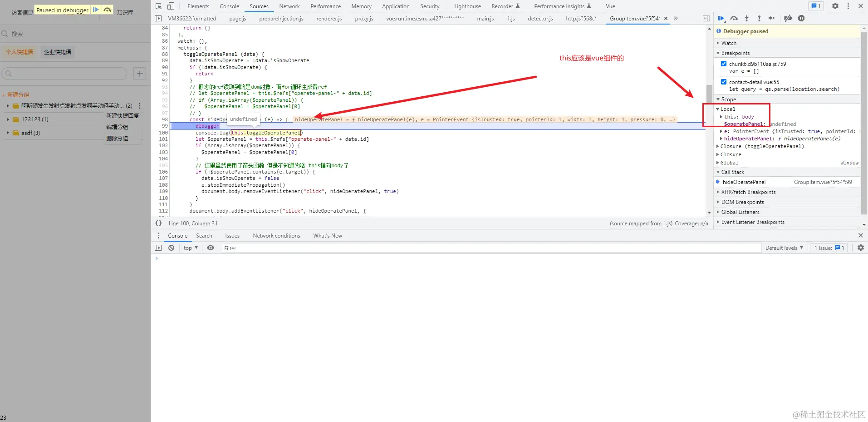
Task: Step out of current function
Action: pyautogui.click(x=759, y=18)
